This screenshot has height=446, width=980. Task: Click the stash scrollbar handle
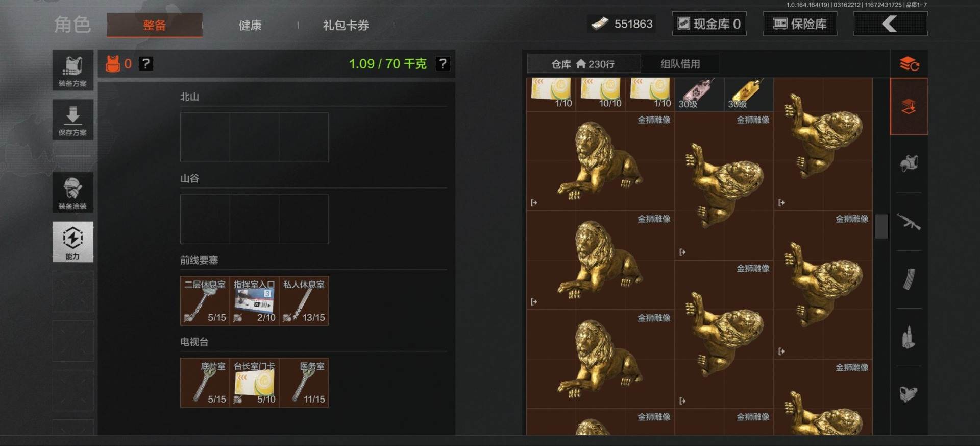(x=881, y=226)
